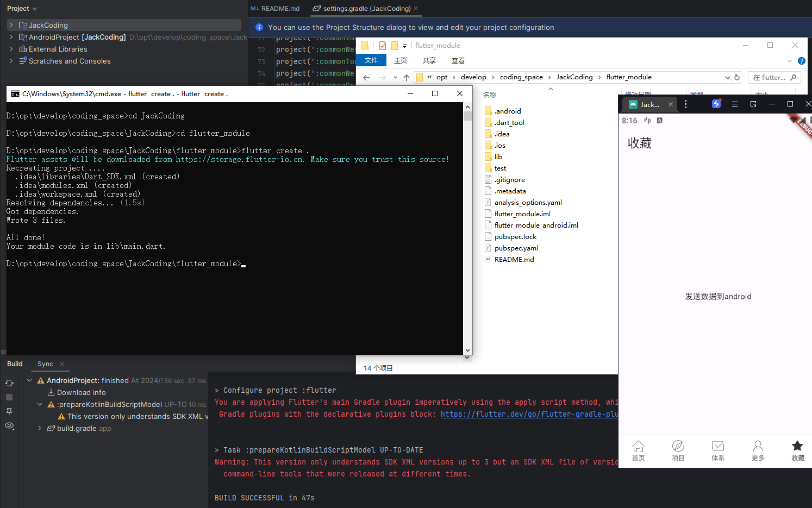Collapse the :prepareKotlinBuildScriptModel node
The height and width of the screenshot is (508, 812).
(40, 404)
